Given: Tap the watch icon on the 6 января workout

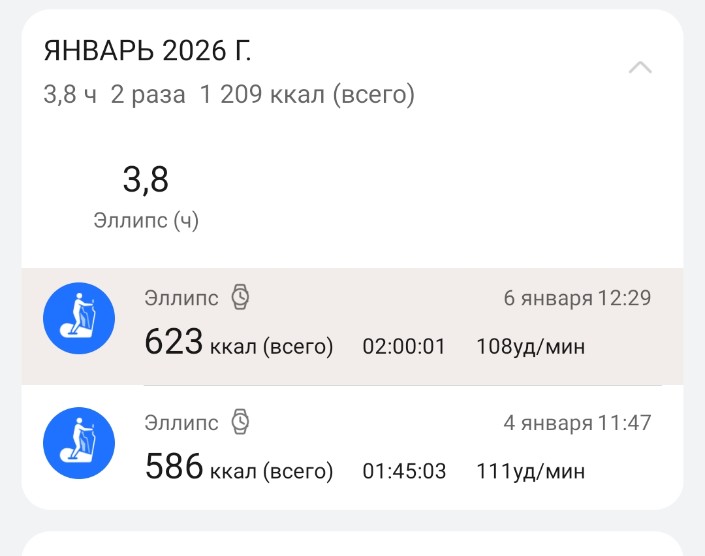Looking at the screenshot, I should pos(240,297).
